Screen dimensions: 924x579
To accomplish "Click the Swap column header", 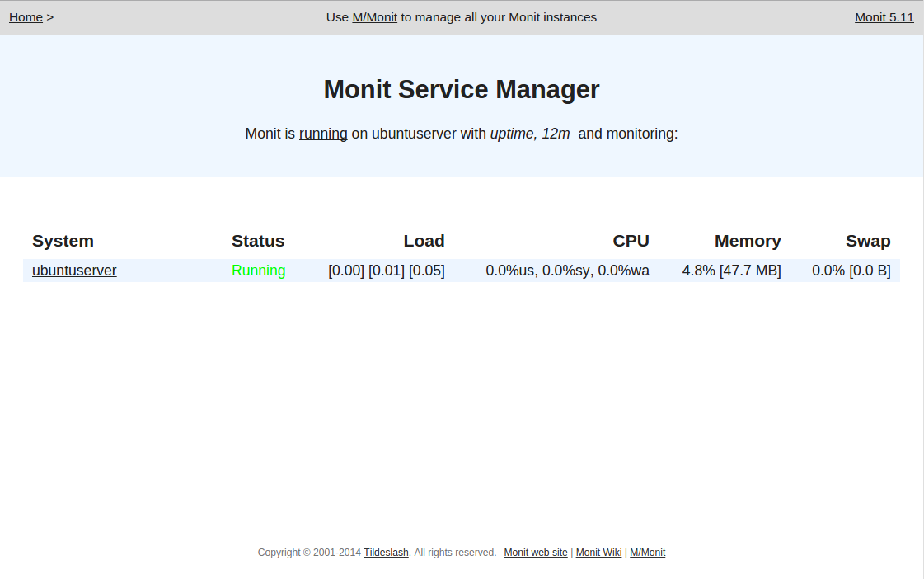I will pyautogui.click(x=868, y=241).
